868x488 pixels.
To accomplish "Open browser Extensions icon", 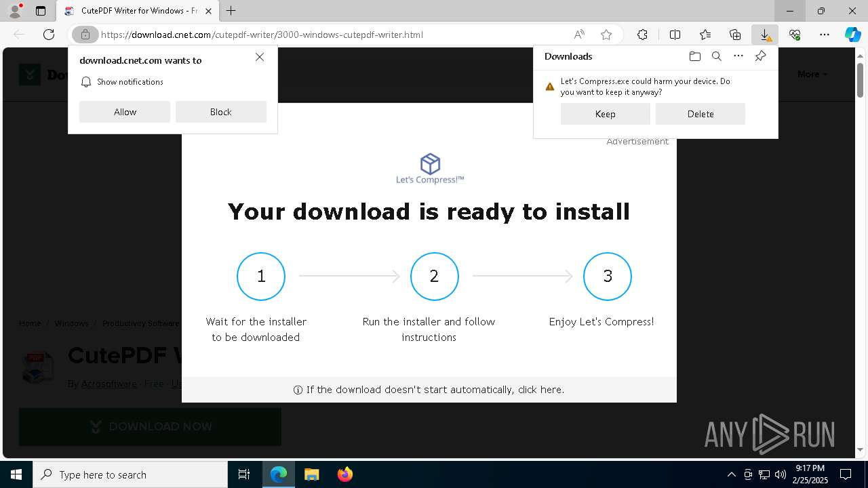I will click(642, 35).
